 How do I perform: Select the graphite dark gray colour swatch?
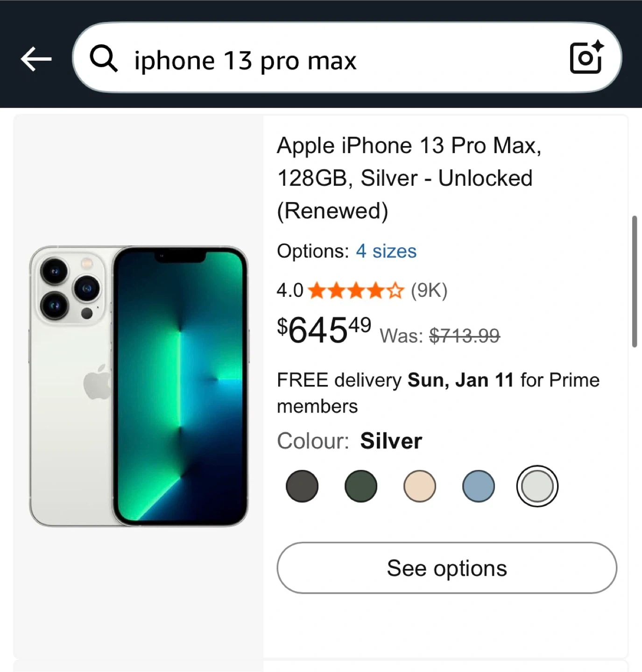[302, 486]
